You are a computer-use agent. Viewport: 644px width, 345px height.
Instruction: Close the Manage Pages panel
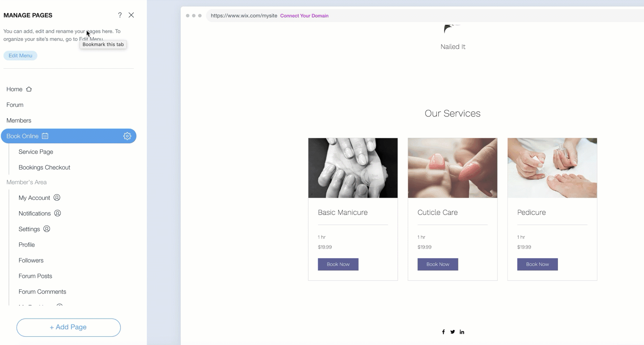[x=131, y=15]
